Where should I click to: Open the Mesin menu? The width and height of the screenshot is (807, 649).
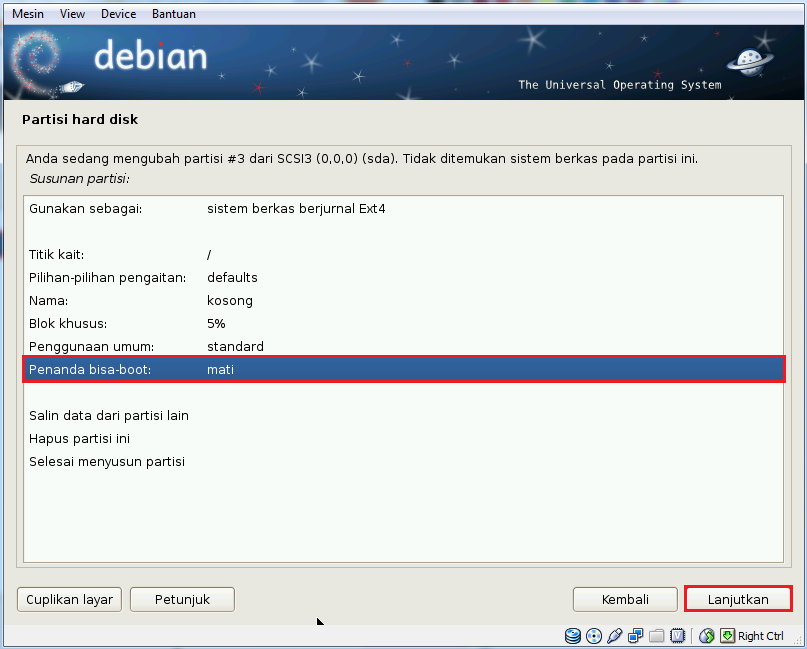click(x=28, y=14)
